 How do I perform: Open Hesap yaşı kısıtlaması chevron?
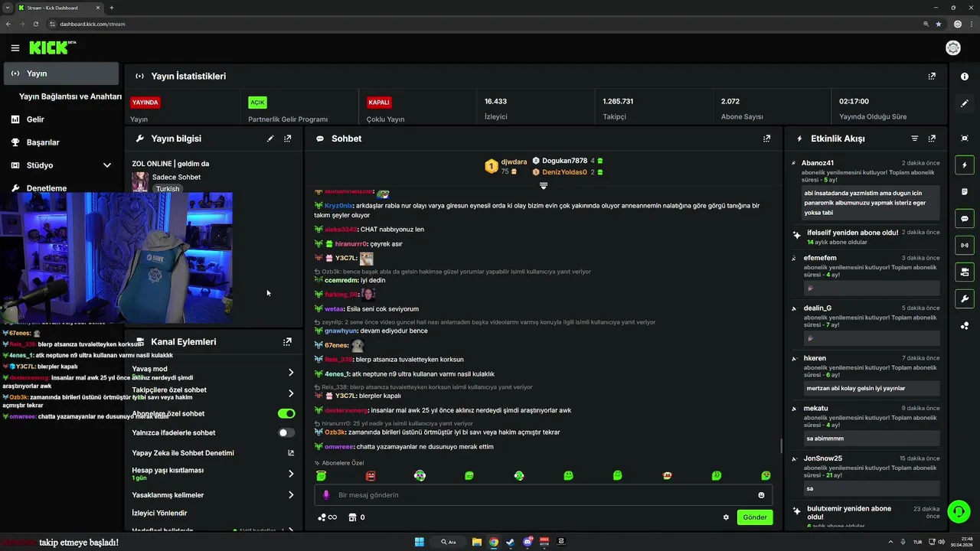point(291,474)
